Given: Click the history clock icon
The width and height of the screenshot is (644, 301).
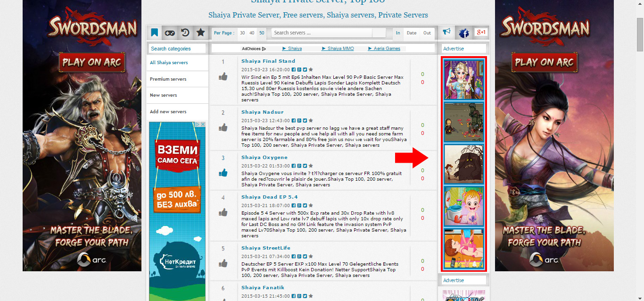Looking at the screenshot, I should click(185, 33).
